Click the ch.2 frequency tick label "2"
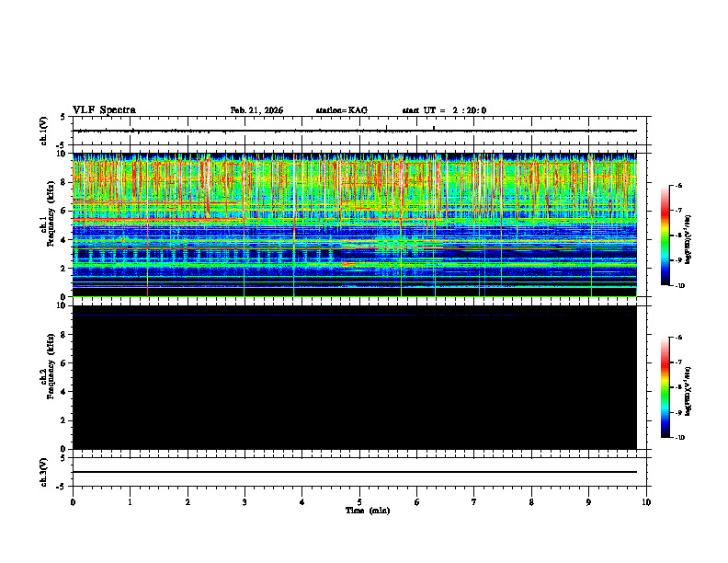 [x=64, y=420]
